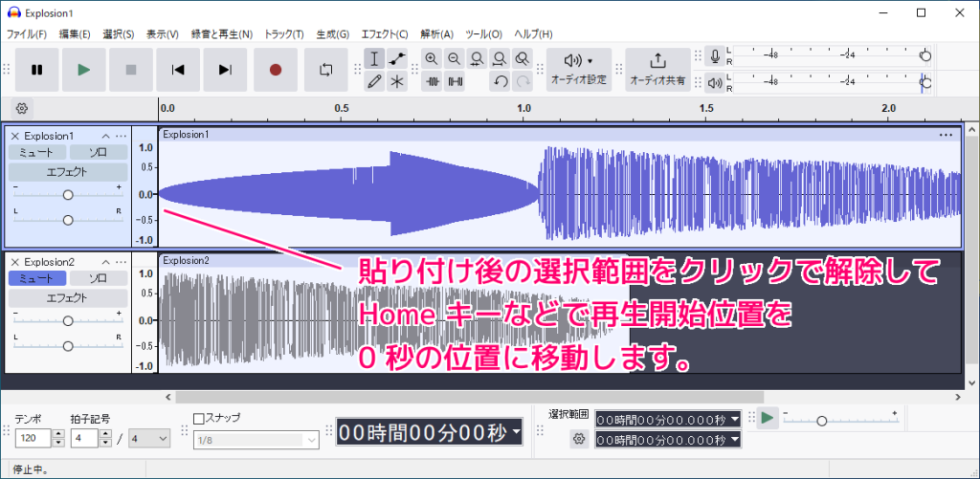Image resolution: width=980 pixels, height=479 pixels.
Task: Open the 選択(S) menu
Action: tap(119, 34)
